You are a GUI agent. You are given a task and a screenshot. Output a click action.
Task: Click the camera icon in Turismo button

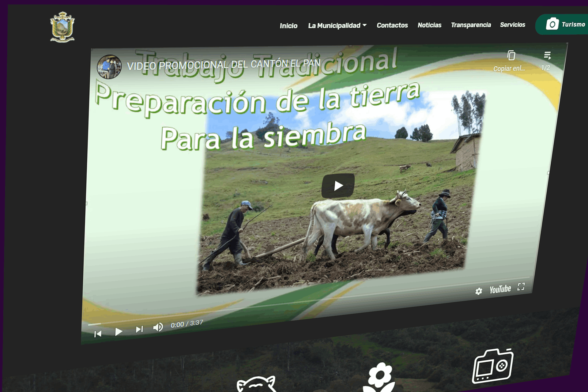[x=552, y=24]
